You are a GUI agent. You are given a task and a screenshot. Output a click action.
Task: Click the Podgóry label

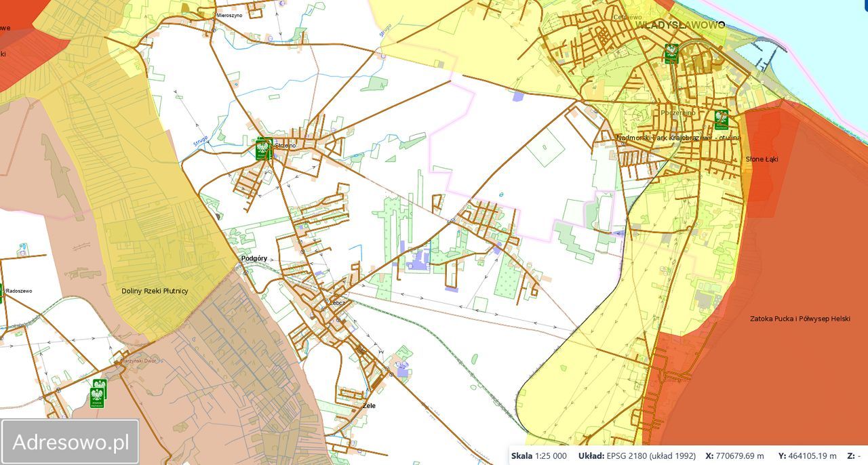coord(254,258)
